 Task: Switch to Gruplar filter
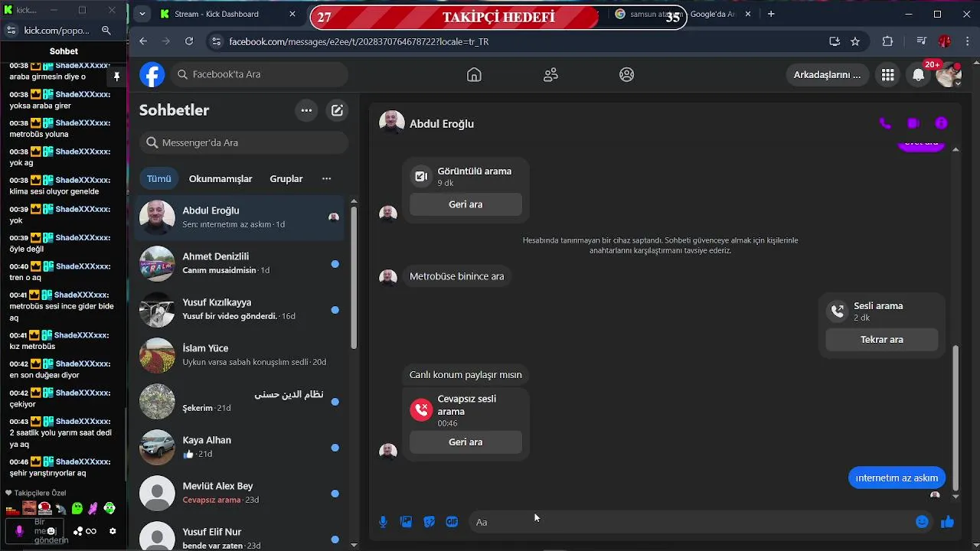[286, 178]
